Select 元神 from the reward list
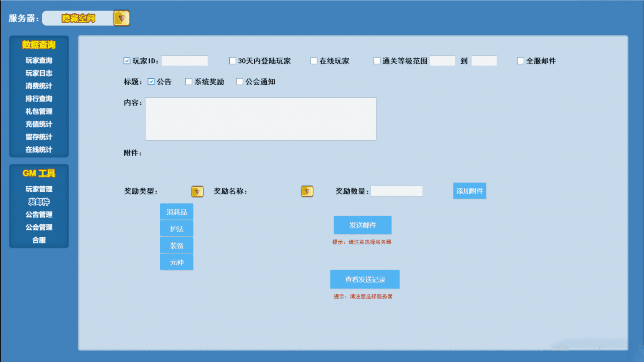 [x=176, y=262]
